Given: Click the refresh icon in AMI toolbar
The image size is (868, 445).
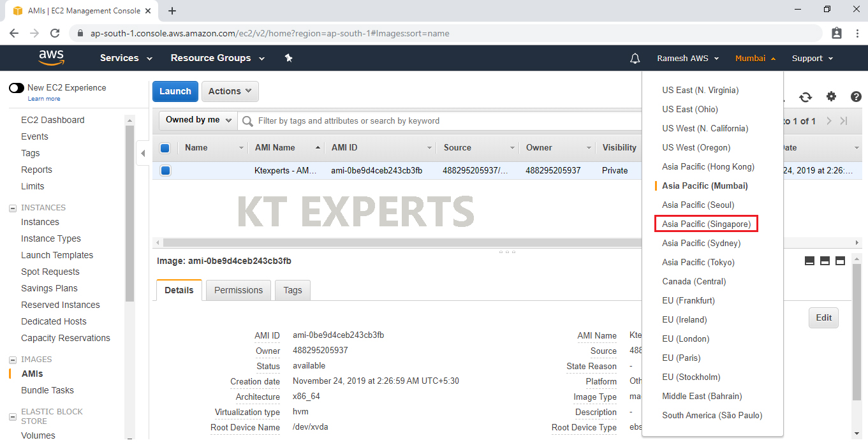Looking at the screenshot, I should pos(805,97).
